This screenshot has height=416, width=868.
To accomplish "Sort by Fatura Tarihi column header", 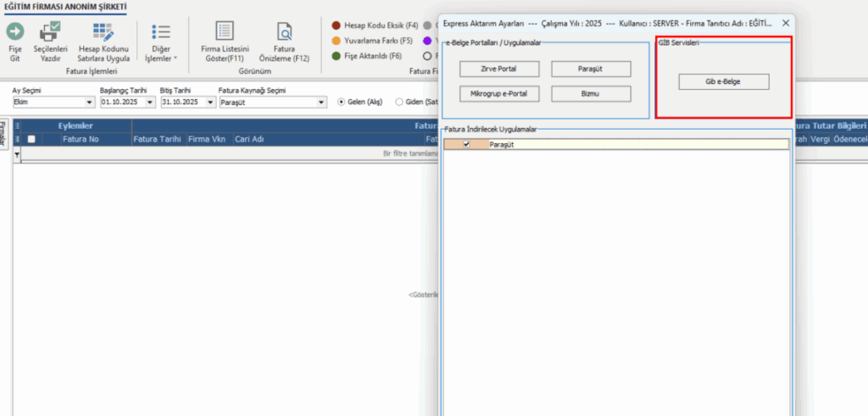I will coord(158,140).
